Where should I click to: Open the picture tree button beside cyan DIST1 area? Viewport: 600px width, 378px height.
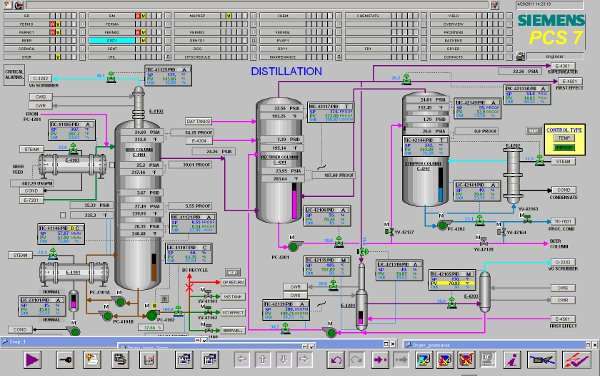click(x=168, y=40)
